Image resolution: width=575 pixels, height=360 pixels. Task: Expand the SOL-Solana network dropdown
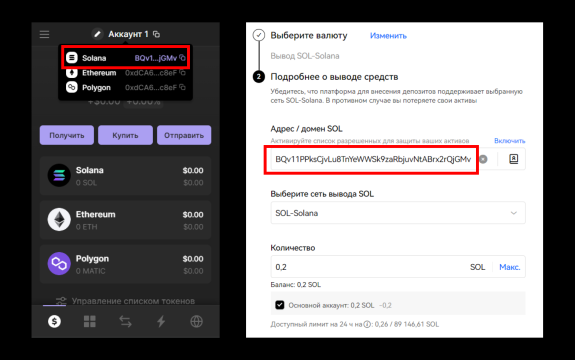click(398, 213)
